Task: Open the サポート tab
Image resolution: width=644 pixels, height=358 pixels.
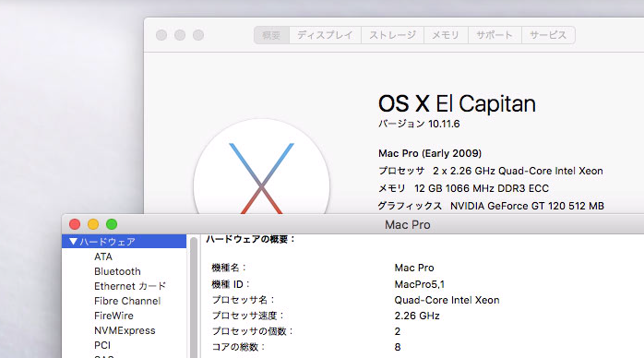Action: (x=495, y=35)
